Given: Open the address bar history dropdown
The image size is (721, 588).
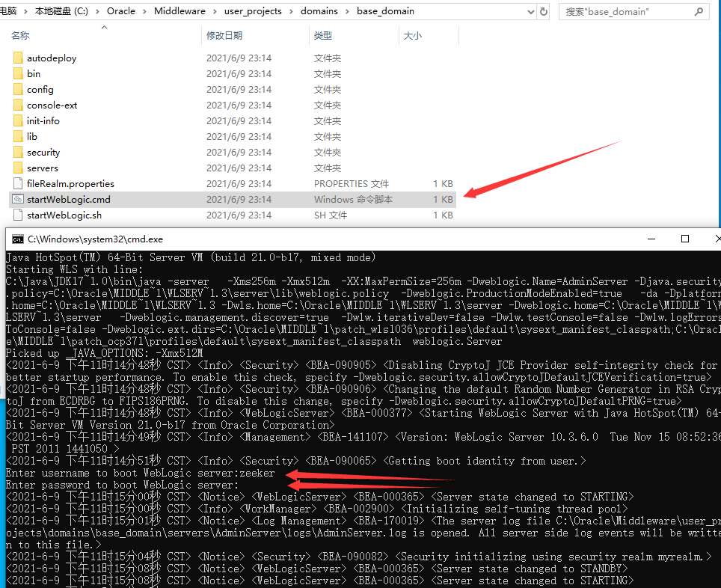Looking at the screenshot, I should click(530, 12).
